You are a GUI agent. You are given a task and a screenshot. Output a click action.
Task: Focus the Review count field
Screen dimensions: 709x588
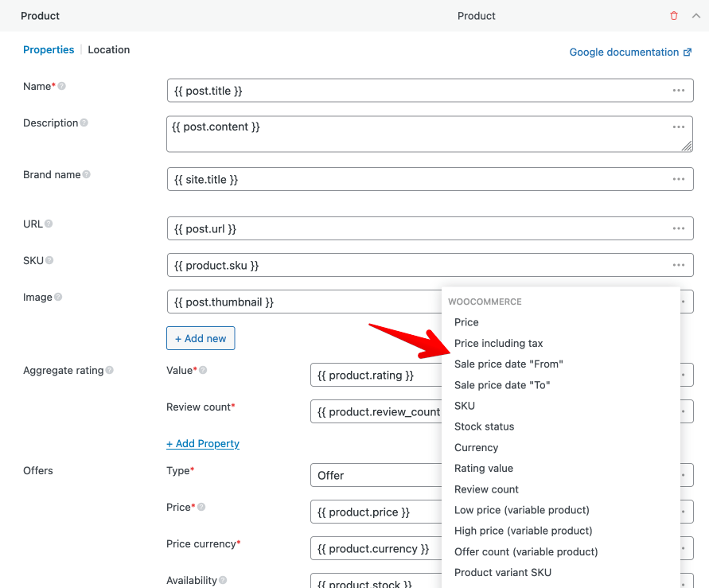376,411
